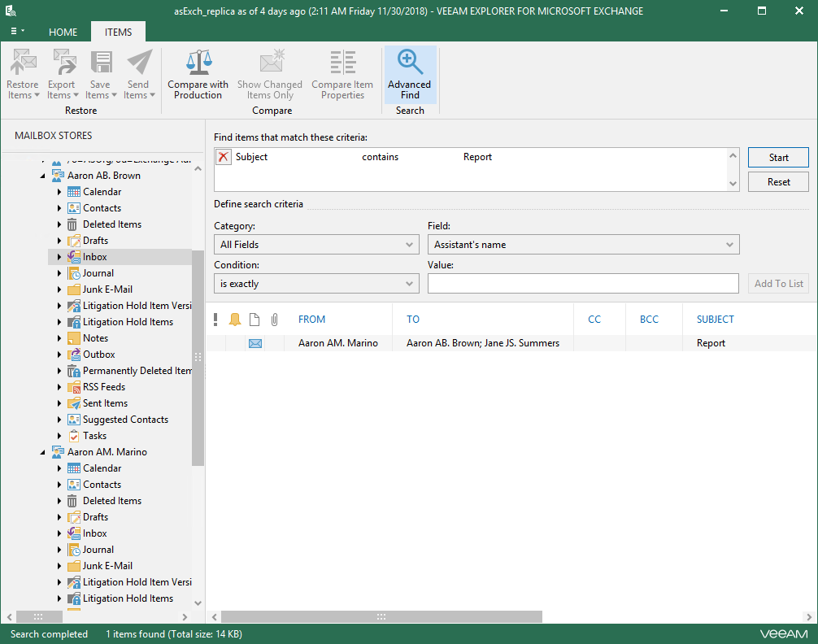Select the RSS Feeds folder icon

coord(73,387)
